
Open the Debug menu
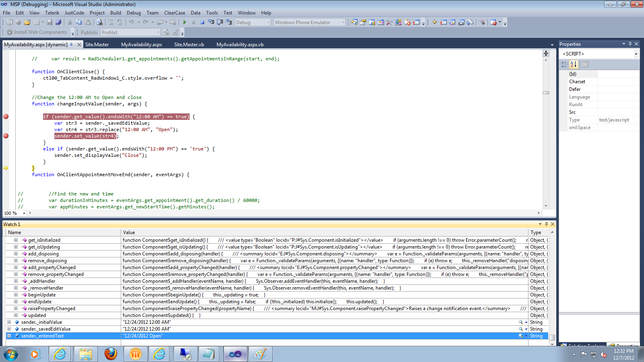pyautogui.click(x=134, y=13)
